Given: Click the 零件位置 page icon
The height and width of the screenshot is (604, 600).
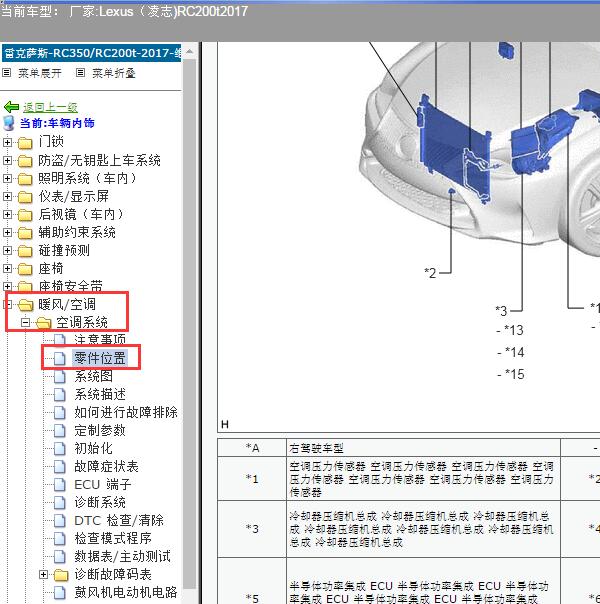Looking at the screenshot, I should point(60,358).
